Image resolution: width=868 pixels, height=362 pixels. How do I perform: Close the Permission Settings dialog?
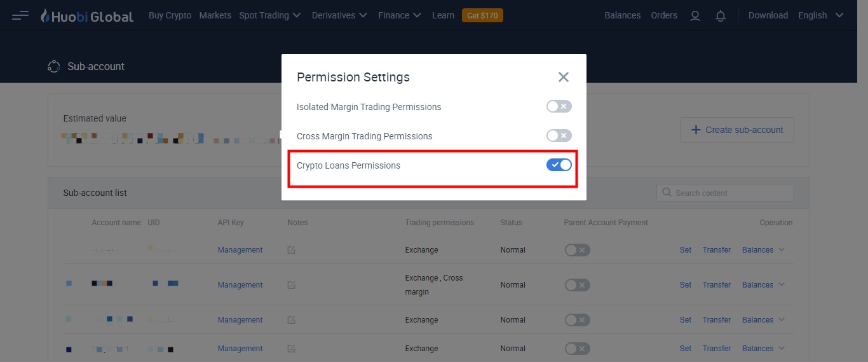point(564,77)
